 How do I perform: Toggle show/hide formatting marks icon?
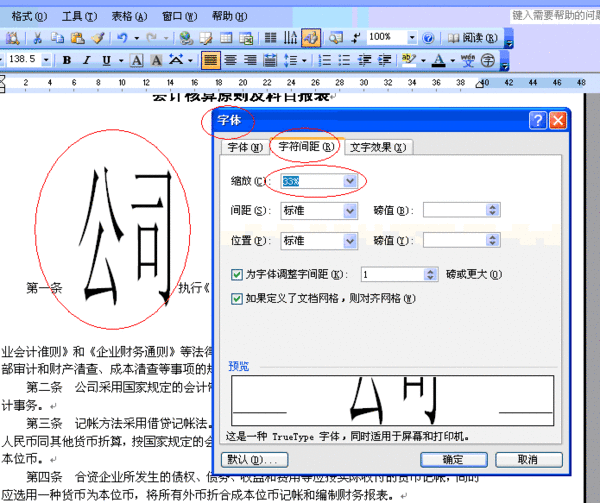pos(355,38)
